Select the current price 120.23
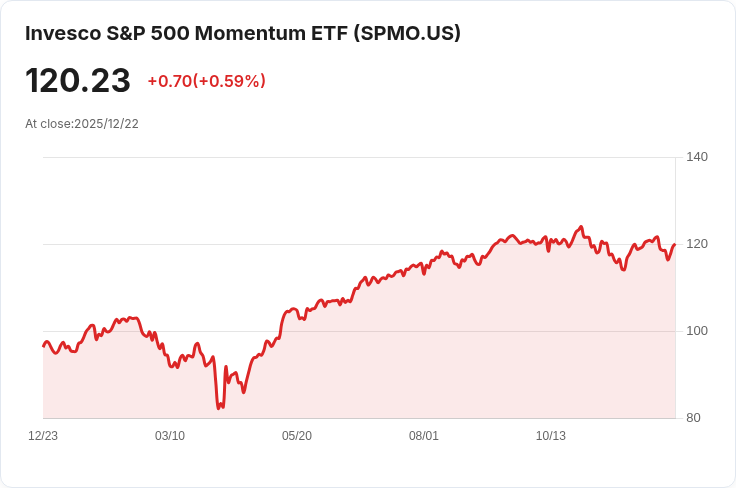Viewport: 736px width, 488px height. pyautogui.click(x=78, y=81)
